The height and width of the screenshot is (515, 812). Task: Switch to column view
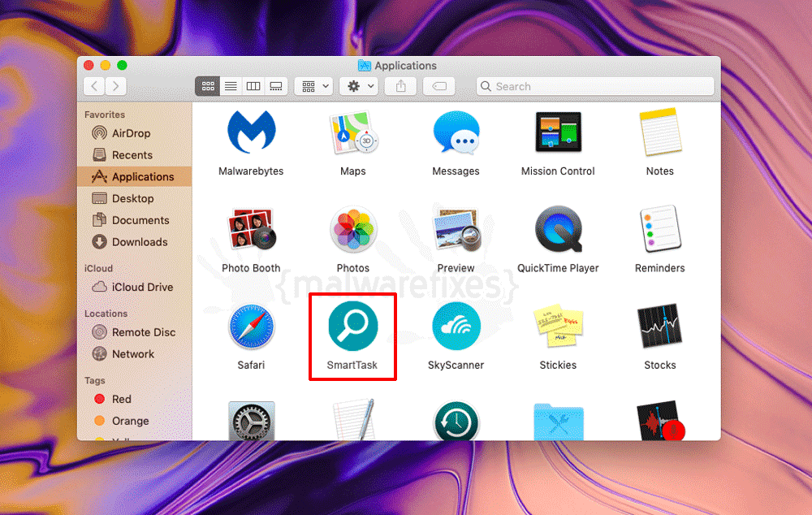coord(253,86)
